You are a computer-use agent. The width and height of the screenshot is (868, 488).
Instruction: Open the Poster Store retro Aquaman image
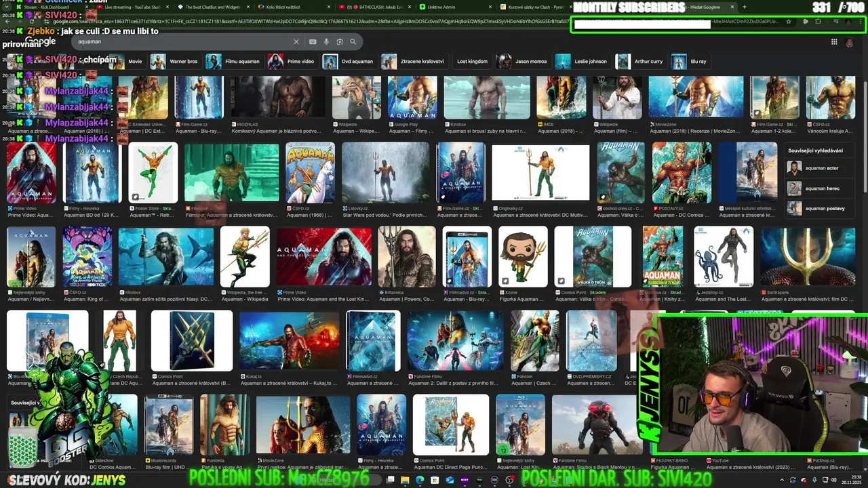pyautogui.click(x=153, y=173)
